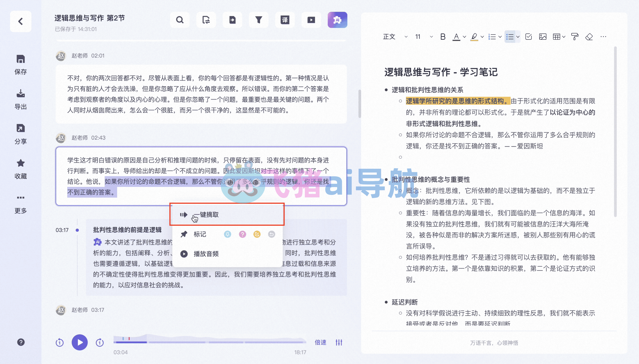Screen dimensions: 639x364
Task: Open the video player icon in the toolbar
Action: point(311,20)
